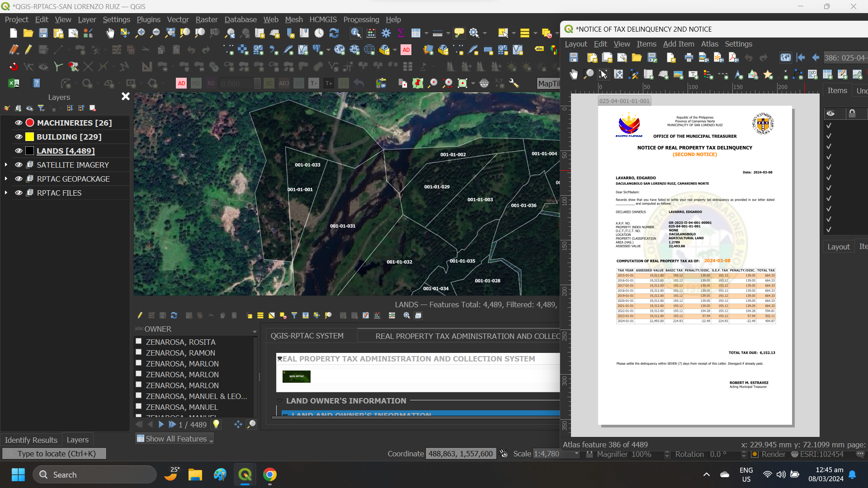Check the ZENAROSA, ROSITA filter checkbox

click(x=138, y=341)
